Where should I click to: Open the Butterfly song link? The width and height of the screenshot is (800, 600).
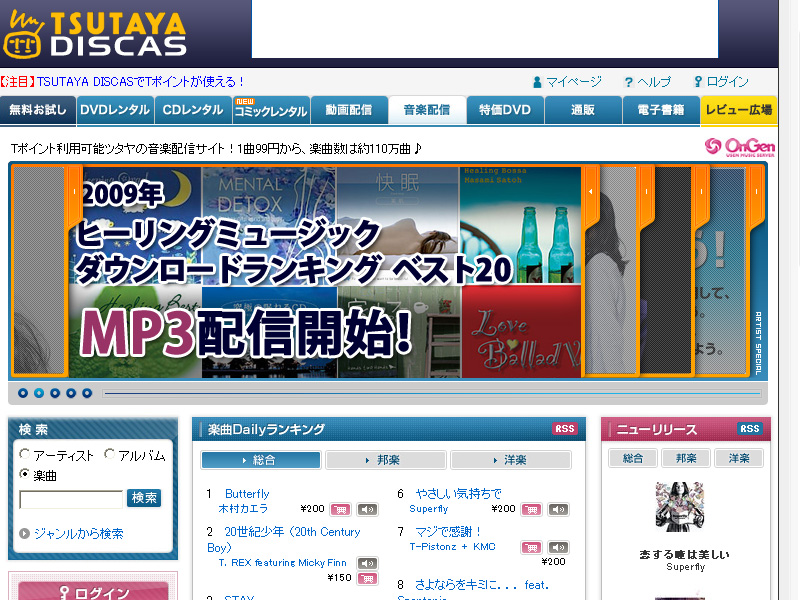pos(247,494)
